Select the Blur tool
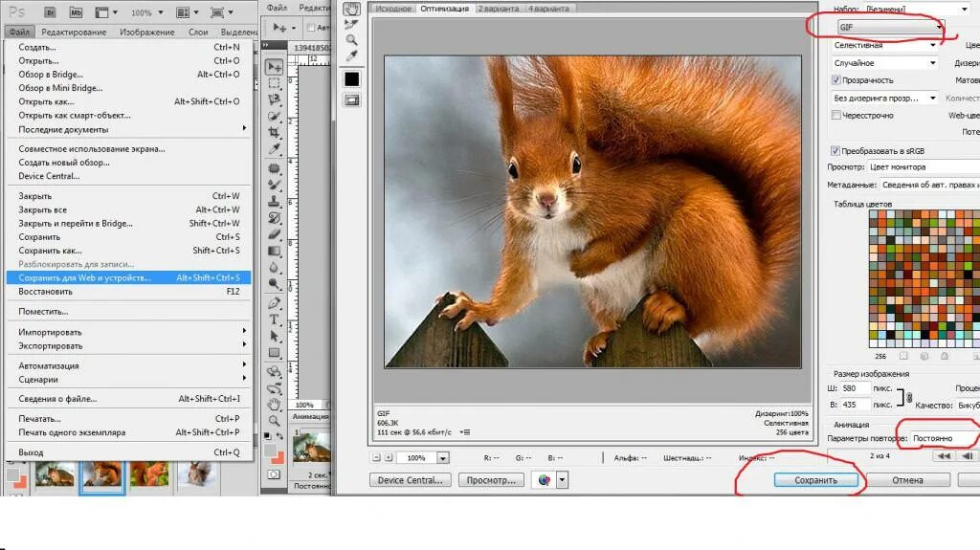 click(x=274, y=267)
